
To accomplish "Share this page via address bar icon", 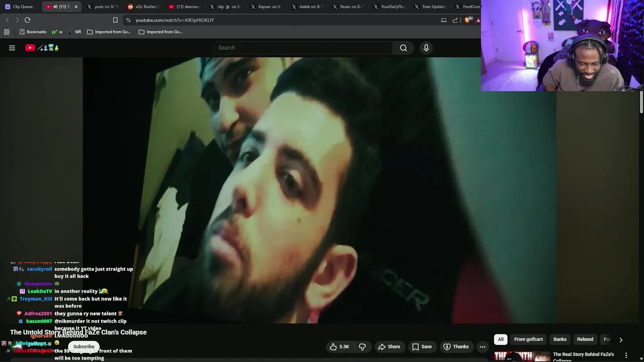I will [x=455, y=20].
